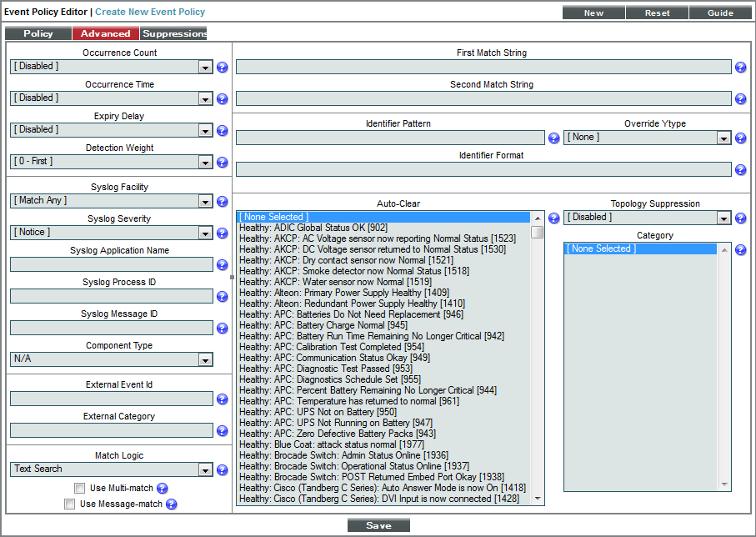Open help for Use Multi-match option
The width and height of the screenshot is (756, 537).
(x=163, y=489)
